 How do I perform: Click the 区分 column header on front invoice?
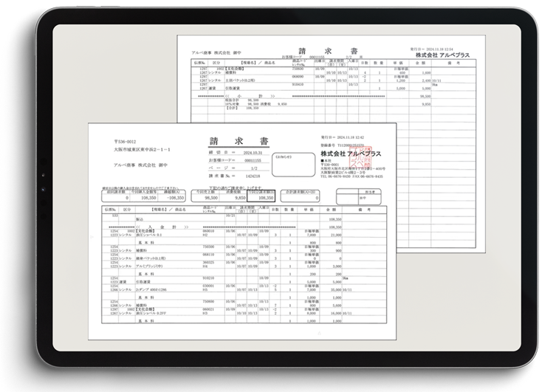pos(127,210)
